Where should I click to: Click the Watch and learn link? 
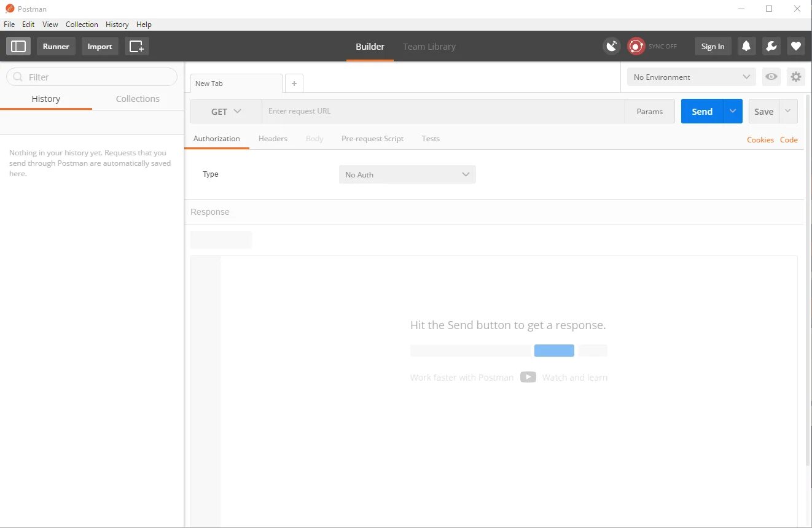575,378
